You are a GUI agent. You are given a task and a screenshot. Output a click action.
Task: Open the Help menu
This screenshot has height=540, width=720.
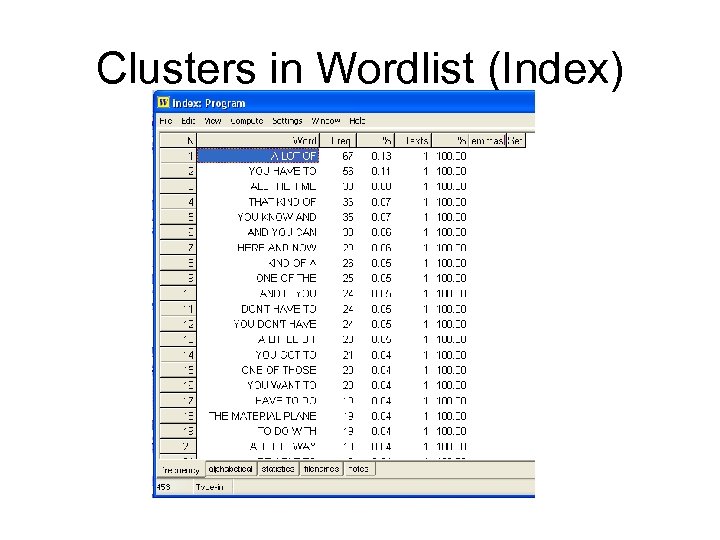(357, 121)
